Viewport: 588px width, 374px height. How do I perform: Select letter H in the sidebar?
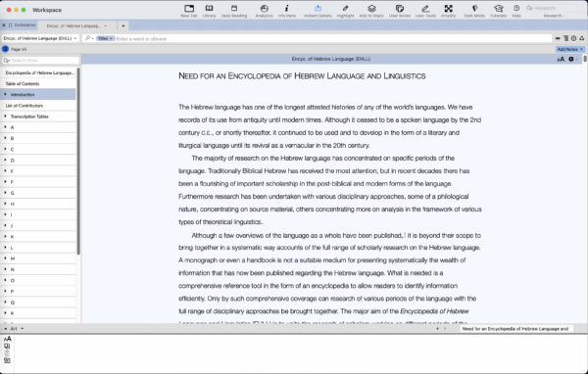click(38, 204)
